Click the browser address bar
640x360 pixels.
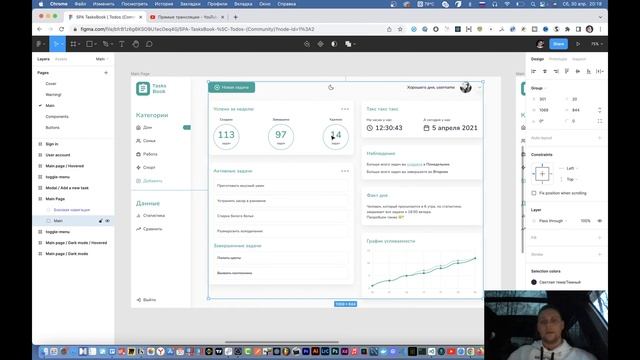tap(229, 29)
